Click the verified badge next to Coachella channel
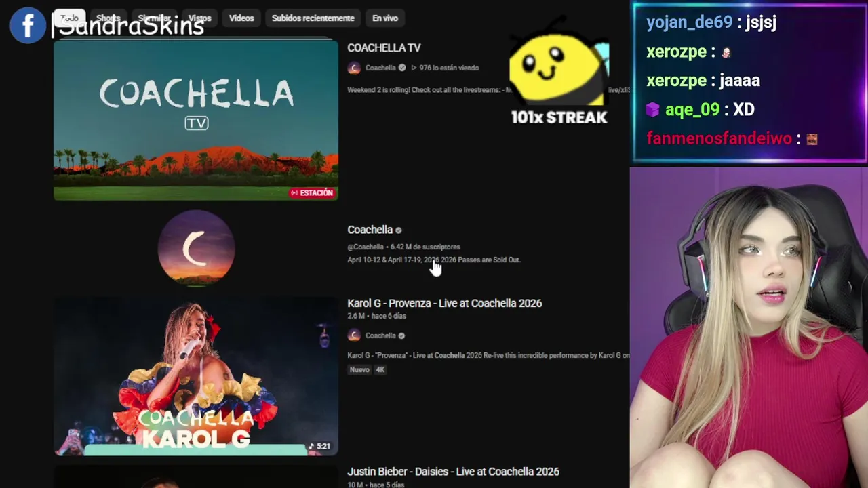 tap(398, 230)
